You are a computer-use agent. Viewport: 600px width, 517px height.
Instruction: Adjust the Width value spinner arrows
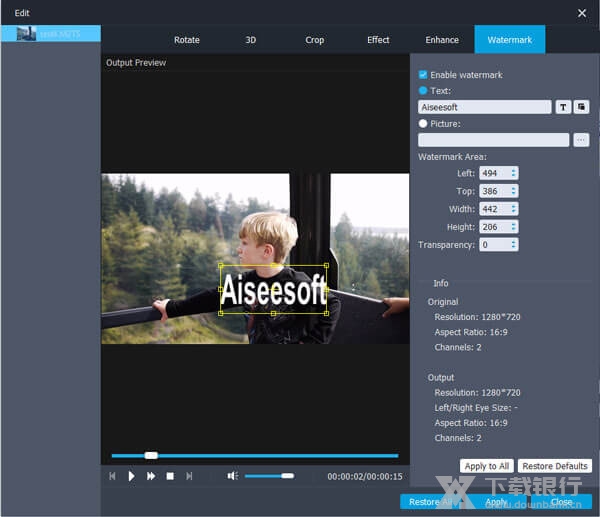514,209
